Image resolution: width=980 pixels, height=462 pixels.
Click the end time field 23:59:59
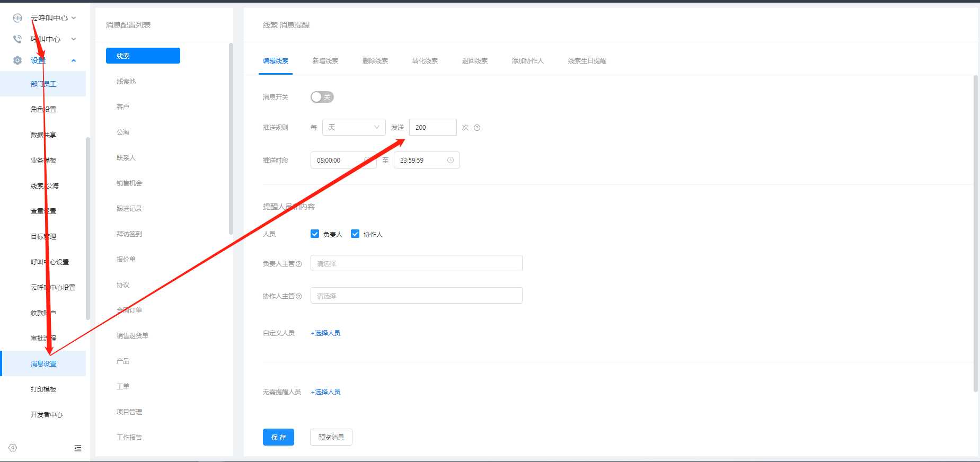coord(427,160)
